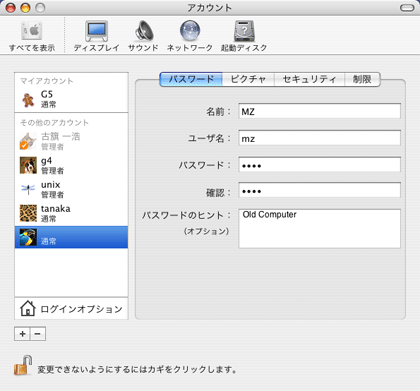Open the すべてを表示 (Show All) icon

(32, 36)
